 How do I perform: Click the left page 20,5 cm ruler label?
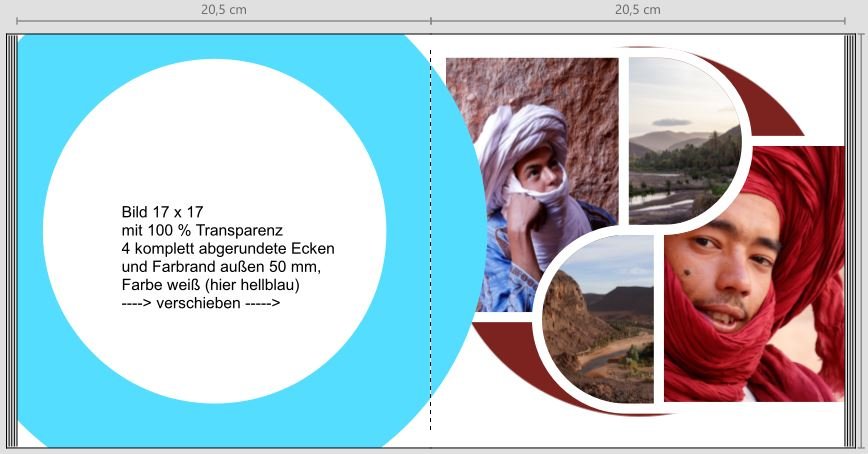(x=224, y=9)
